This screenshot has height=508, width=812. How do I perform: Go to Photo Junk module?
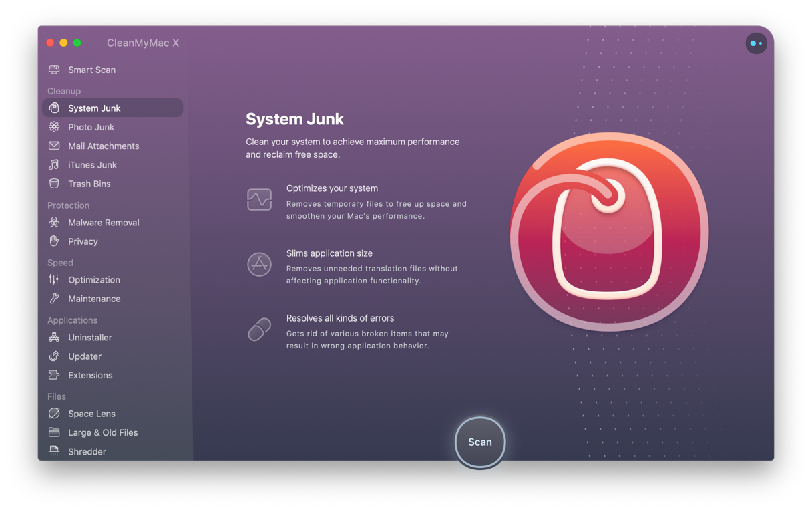(112, 127)
